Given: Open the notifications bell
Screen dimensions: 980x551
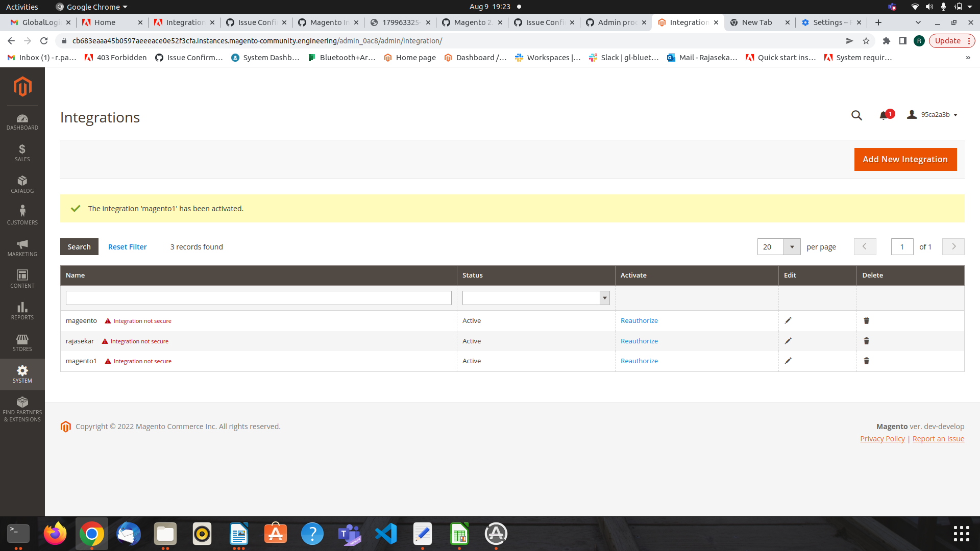Looking at the screenshot, I should pyautogui.click(x=885, y=115).
